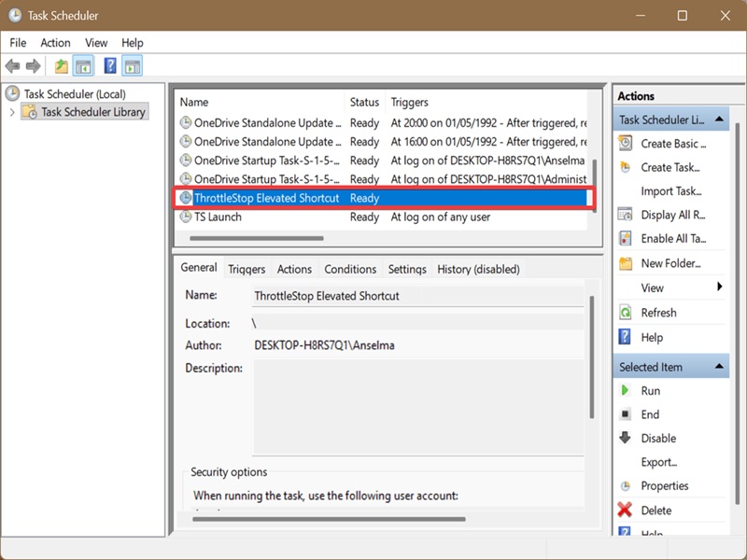Viewport: 747px width, 560px height.
Task: Switch to the Triggers tab
Action: click(x=247, y=269)
